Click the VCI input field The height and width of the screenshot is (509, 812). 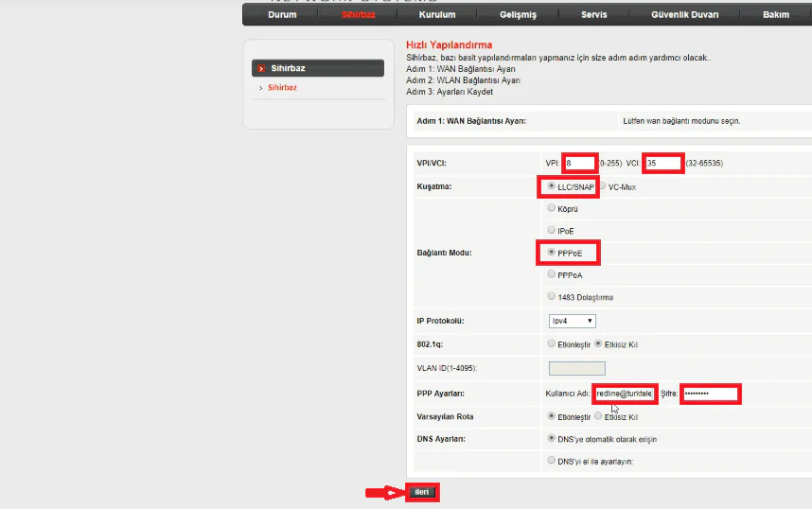tap(662, 164)
